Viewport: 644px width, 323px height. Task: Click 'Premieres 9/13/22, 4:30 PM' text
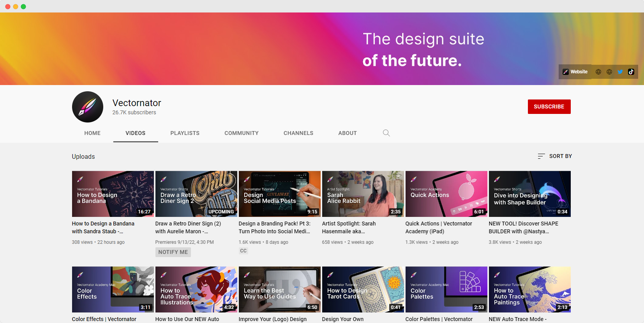coord(185,242)
